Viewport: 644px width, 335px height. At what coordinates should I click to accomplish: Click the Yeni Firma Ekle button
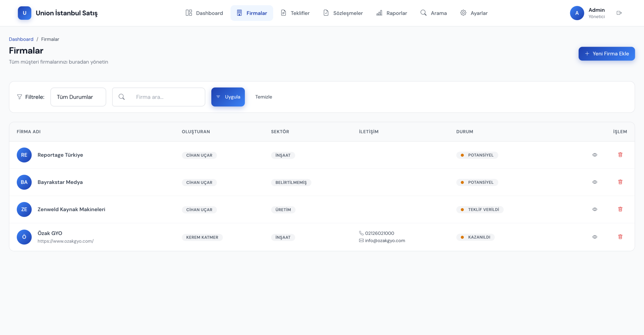(x=606, y=54)
